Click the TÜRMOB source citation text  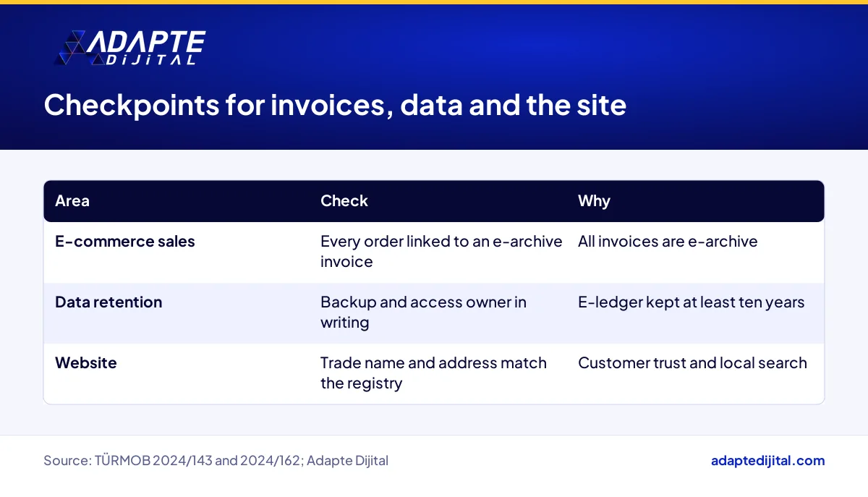click(216, 461)
